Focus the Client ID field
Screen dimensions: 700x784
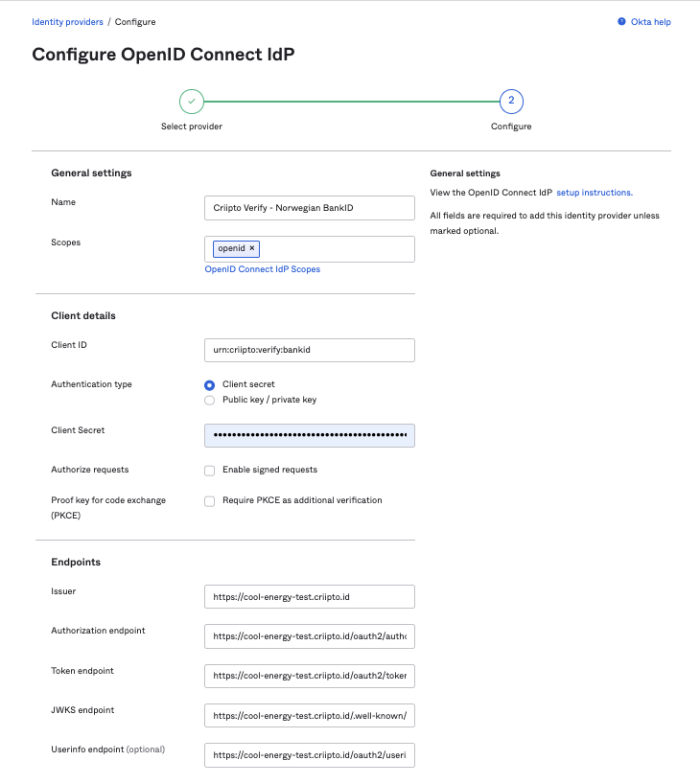pos(310,350)
